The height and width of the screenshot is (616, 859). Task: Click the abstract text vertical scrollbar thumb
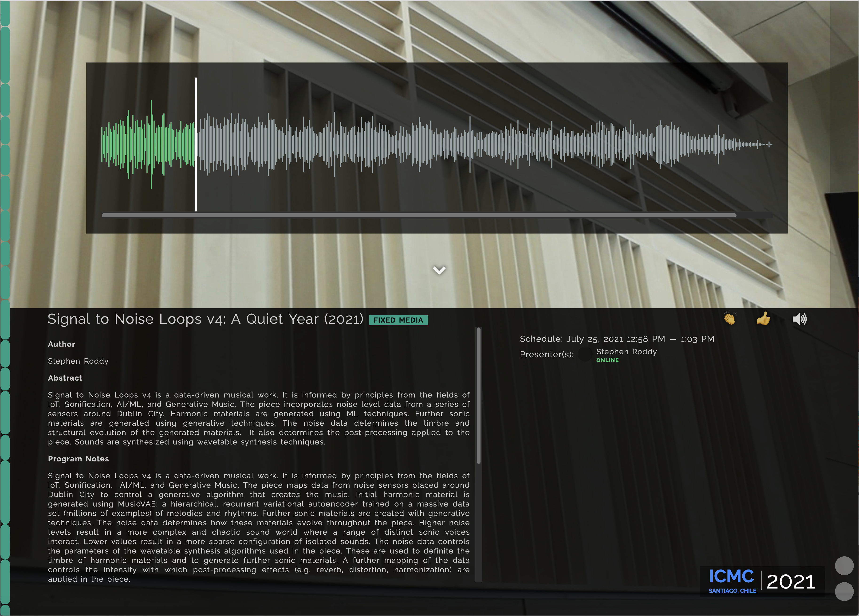478,395
